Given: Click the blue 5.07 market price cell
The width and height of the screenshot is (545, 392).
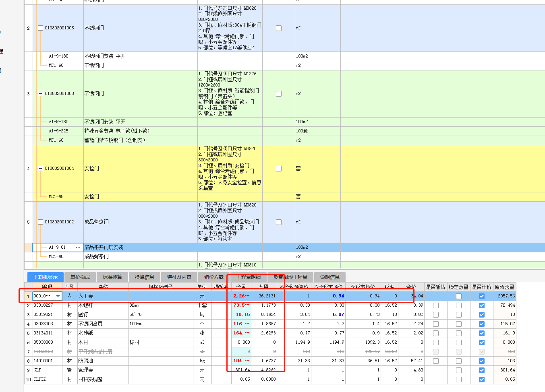Looking at the screenshot, I should click(328, 315).
